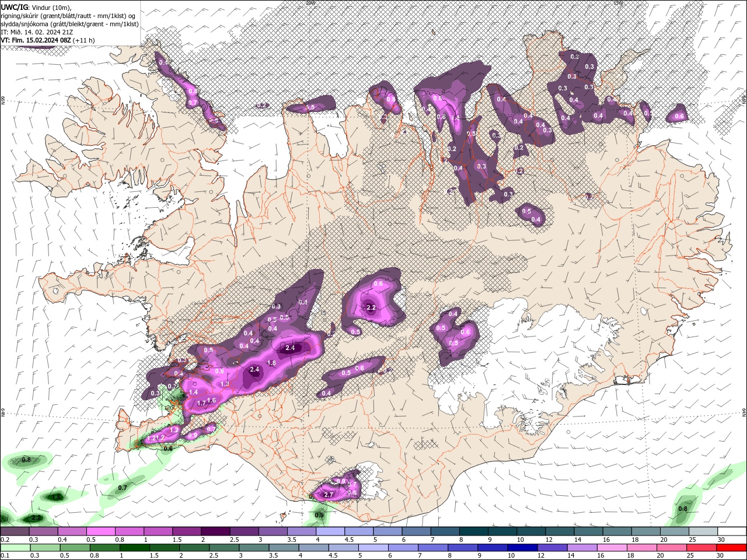Click the 'slydda/snjókoma' legend description line
This screenshot has width=747, height=560.
[x=69, y=24]
